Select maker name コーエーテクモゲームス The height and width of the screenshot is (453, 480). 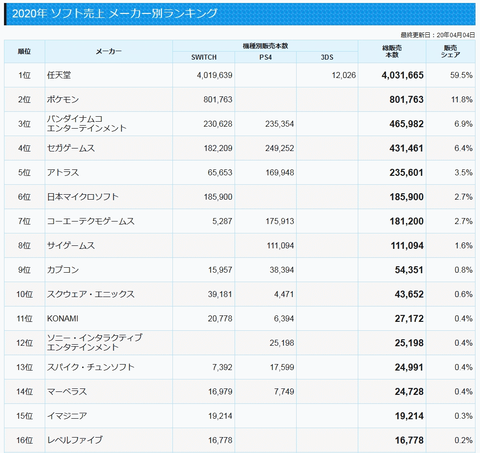91,221
